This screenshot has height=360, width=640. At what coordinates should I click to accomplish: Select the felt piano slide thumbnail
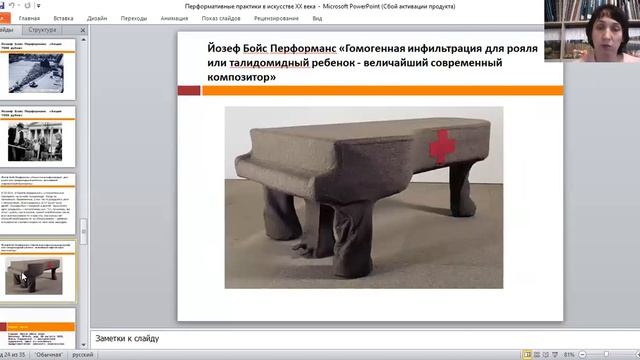tap(37, 271)
